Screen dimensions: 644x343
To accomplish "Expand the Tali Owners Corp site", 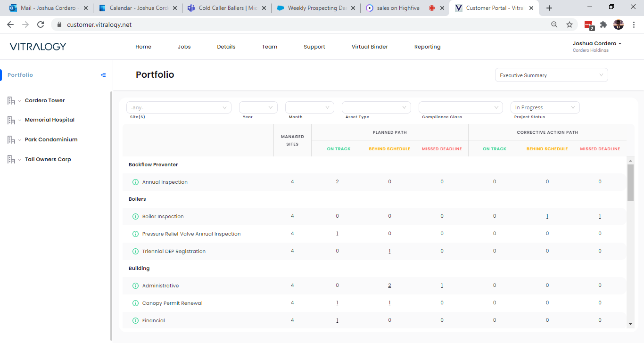I will pyautogui.click(x=20, y=160).
